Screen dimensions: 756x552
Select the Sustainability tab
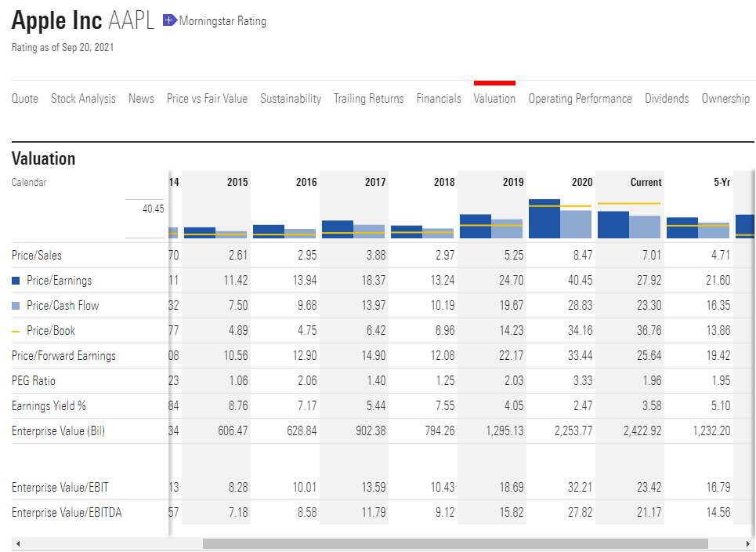coord(291,99)
